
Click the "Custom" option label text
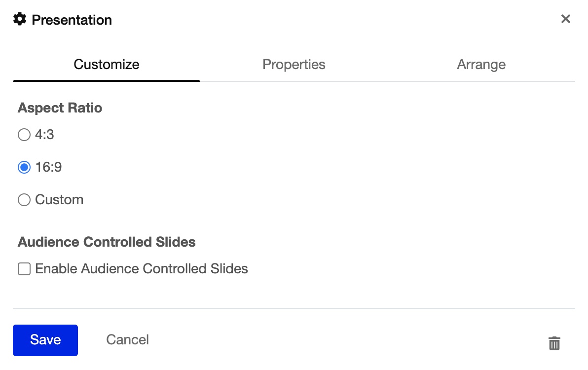(x=59, y=200)
